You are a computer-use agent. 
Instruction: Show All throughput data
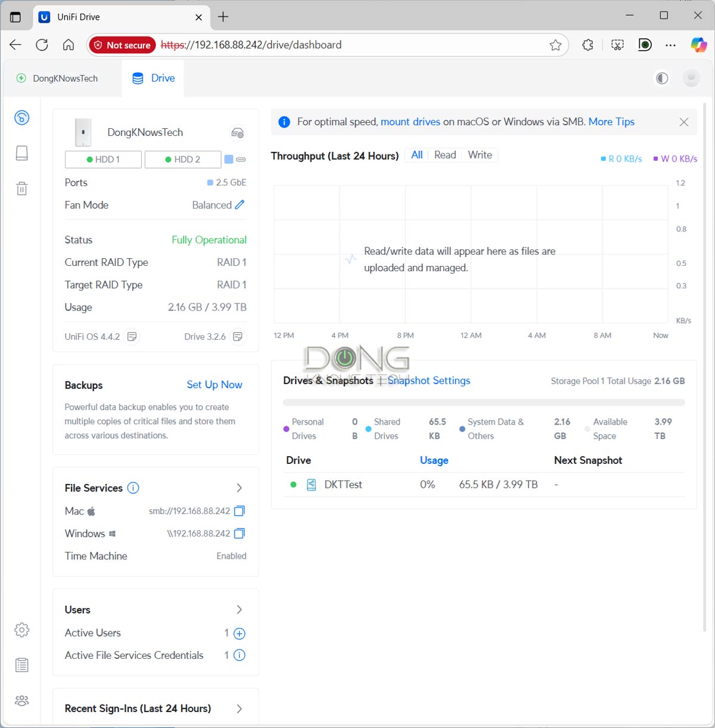[x=417, y=155]
